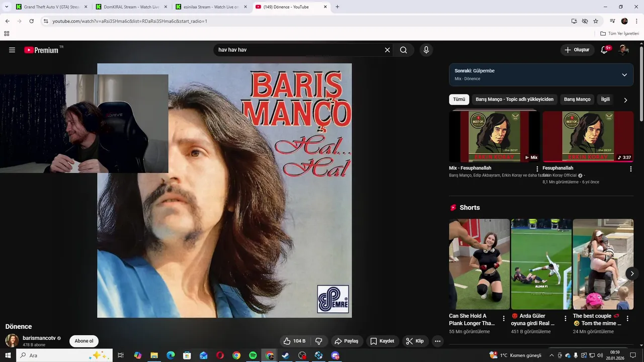Open the tab search dropdown
This screenshot has height=362, width=644.
tap(7, 7)
